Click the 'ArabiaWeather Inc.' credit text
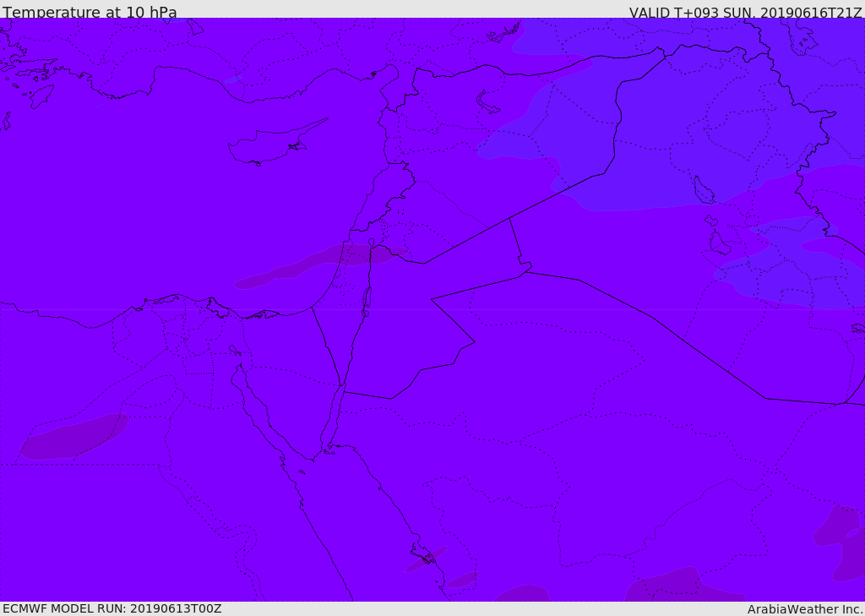This screenshot has width=865, height=616. coord(805,609)
